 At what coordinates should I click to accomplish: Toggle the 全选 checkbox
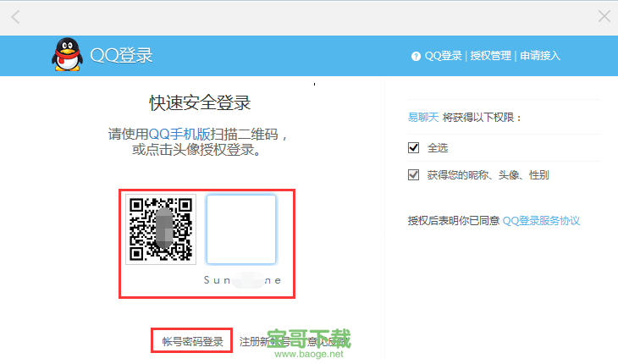413,148
